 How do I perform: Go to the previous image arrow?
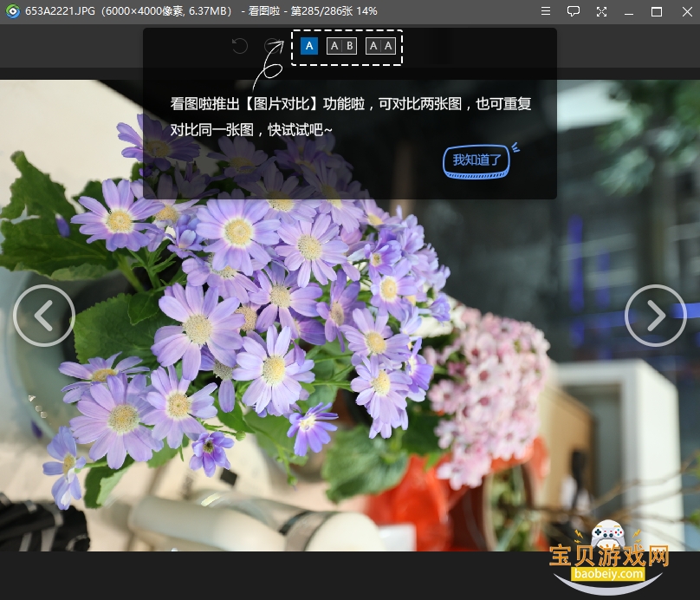[43, 316]
